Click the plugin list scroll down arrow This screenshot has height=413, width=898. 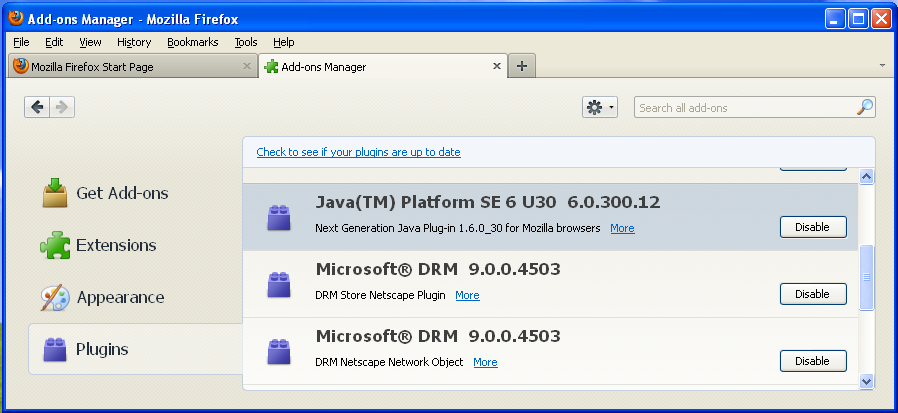point(867,381)
